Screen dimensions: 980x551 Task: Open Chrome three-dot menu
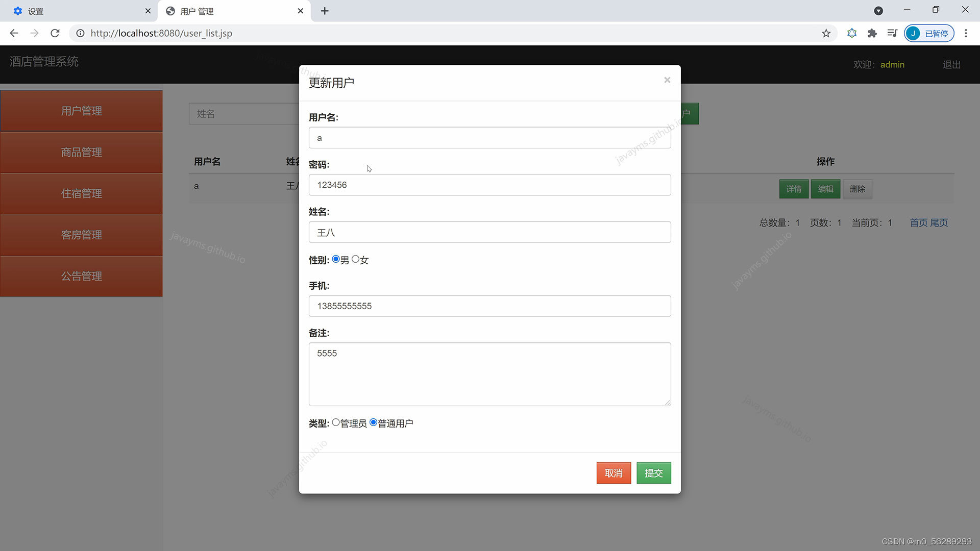pyautogui.click(x=965, y=33)
